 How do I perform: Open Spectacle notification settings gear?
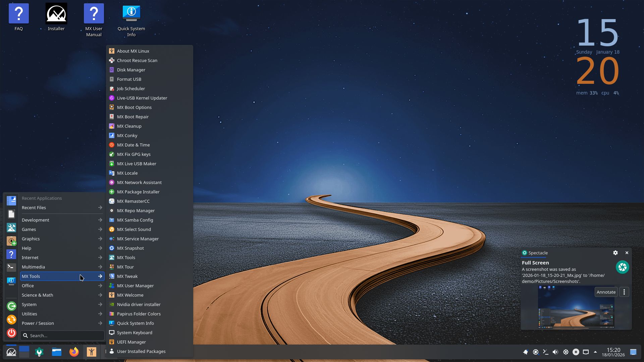point(615,253)
